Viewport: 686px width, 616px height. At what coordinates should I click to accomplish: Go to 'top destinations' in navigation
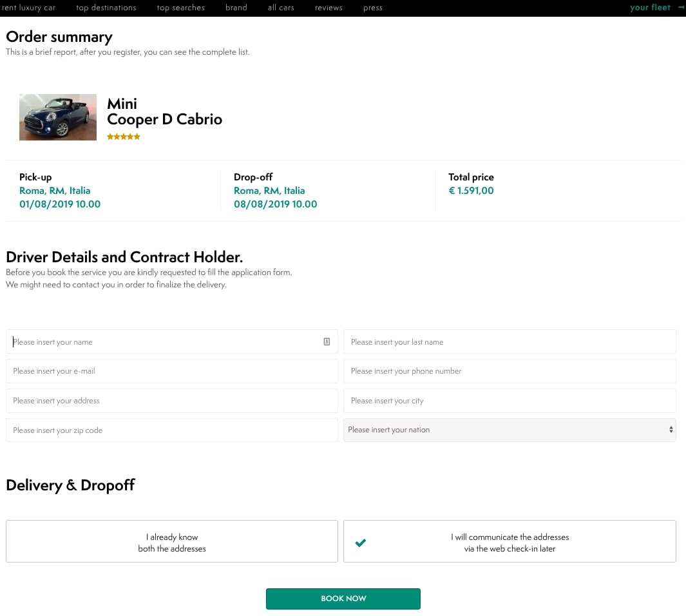(x=106, y=8)
